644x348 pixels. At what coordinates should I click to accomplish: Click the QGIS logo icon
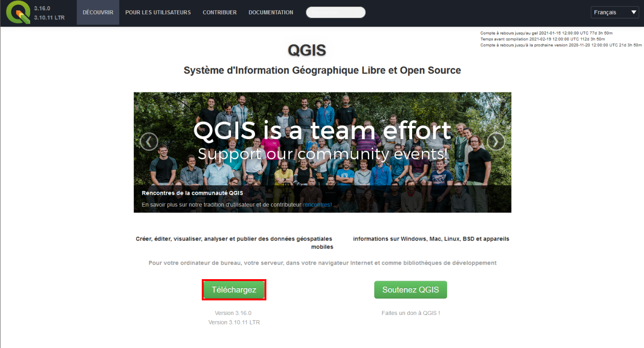18,13
